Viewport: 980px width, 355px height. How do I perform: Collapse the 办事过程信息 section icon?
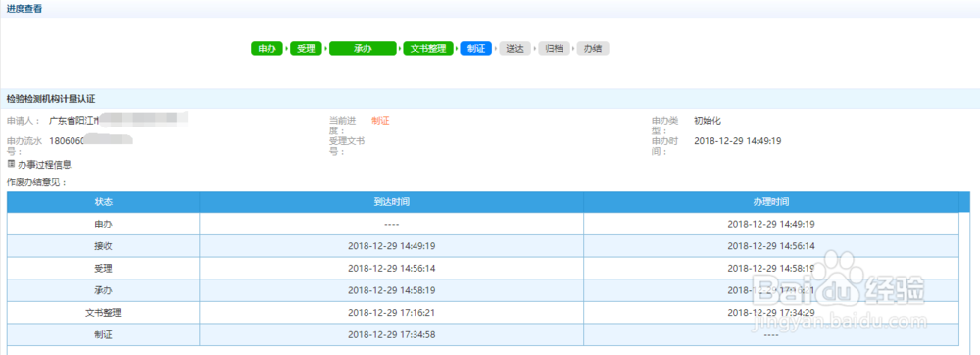[x=11, y=163]
